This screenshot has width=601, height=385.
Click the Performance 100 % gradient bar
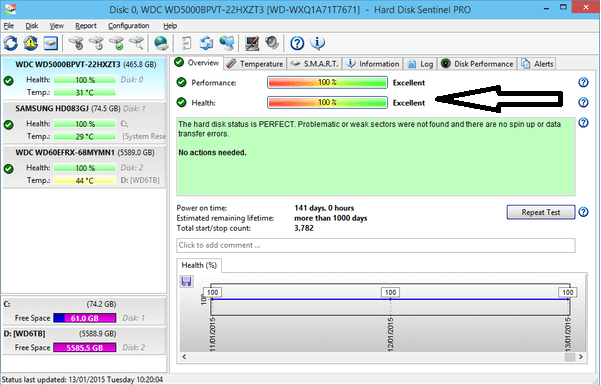tap(327, 82)
